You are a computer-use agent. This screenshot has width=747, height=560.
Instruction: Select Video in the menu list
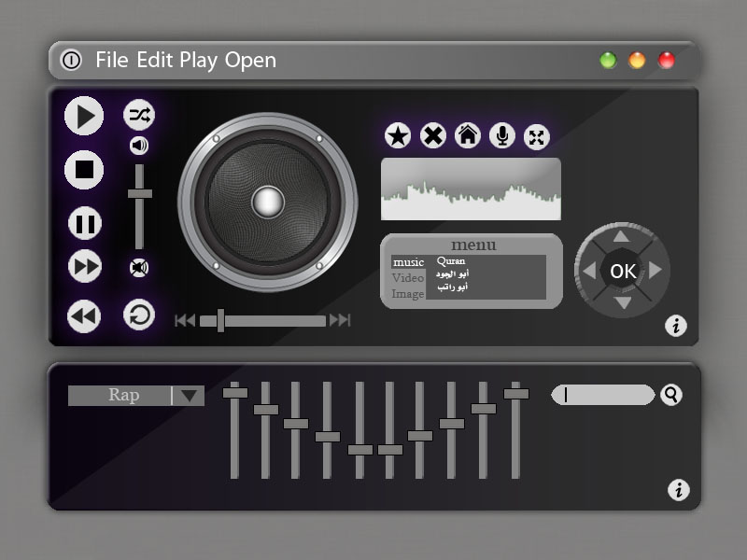click(408, 277)
